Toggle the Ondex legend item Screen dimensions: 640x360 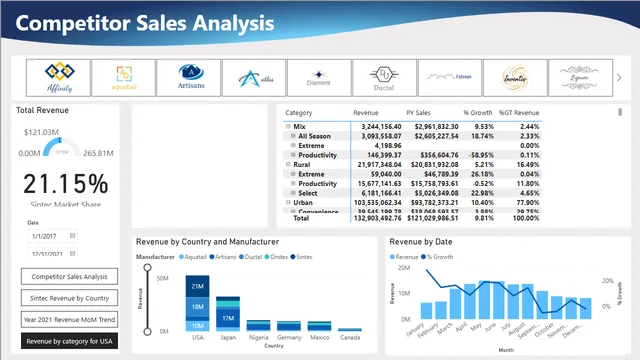pos(276,257)
